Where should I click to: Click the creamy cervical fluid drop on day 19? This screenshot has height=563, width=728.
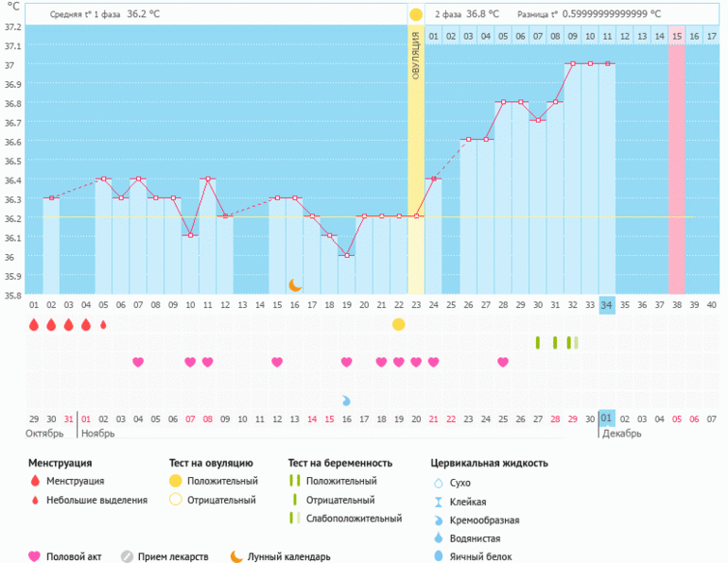(x=346, y=401)
